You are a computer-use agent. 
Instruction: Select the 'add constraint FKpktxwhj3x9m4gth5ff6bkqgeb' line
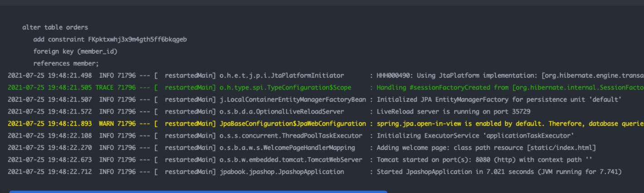coord(110,40)
